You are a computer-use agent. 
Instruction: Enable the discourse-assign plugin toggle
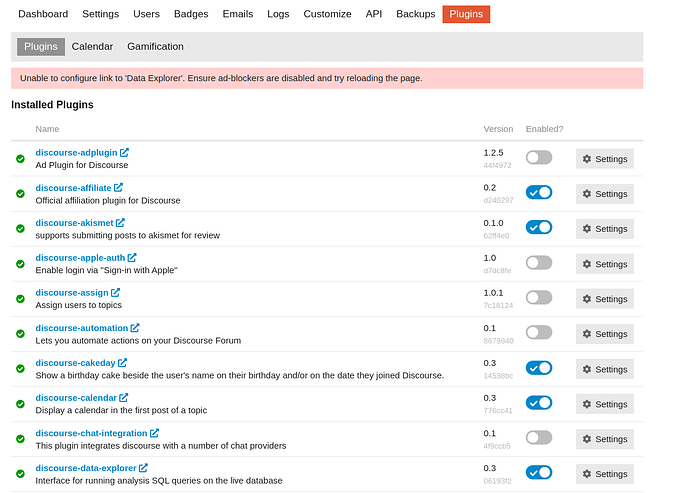(539, 298)
